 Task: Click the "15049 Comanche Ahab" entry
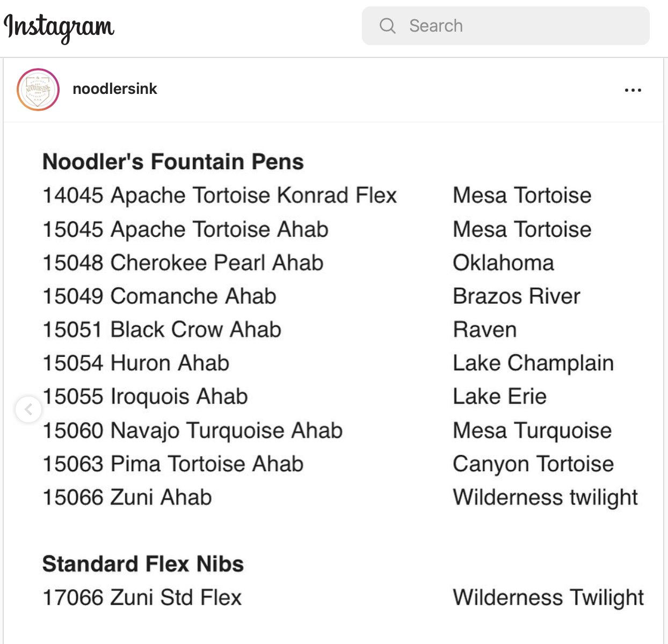tap(159, 296)
